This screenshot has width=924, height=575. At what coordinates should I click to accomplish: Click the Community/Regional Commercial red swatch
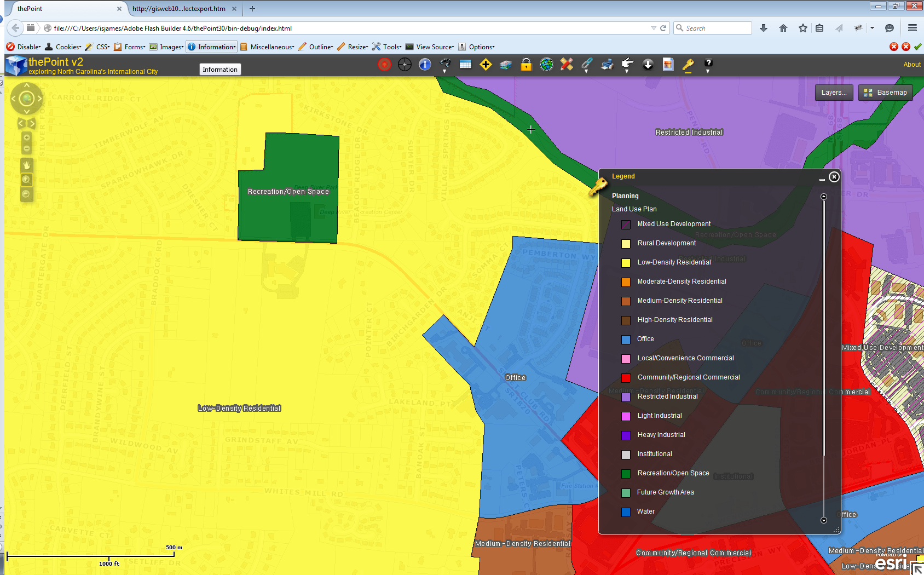[x=626, y=378]
